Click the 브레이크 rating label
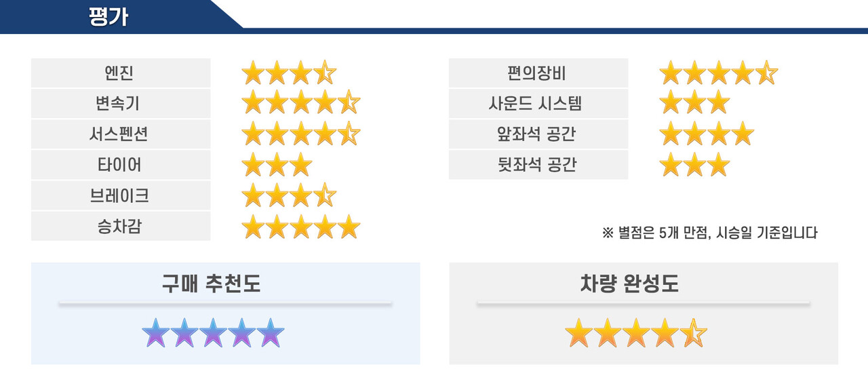 tap(121, 196)
